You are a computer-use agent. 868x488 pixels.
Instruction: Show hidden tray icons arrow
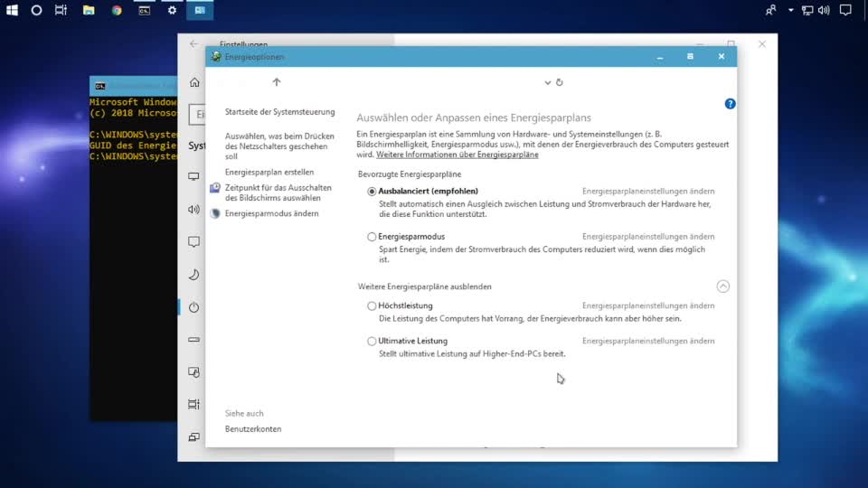[790, 10]
